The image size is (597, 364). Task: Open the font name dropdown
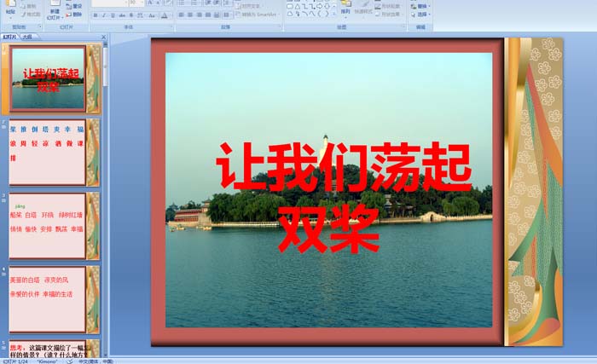tap(126, 3)
